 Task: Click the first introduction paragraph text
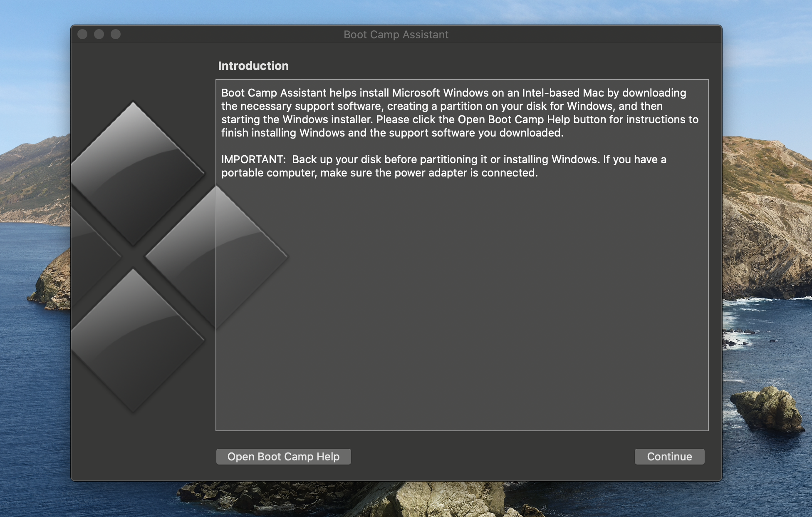click(458, 113)
